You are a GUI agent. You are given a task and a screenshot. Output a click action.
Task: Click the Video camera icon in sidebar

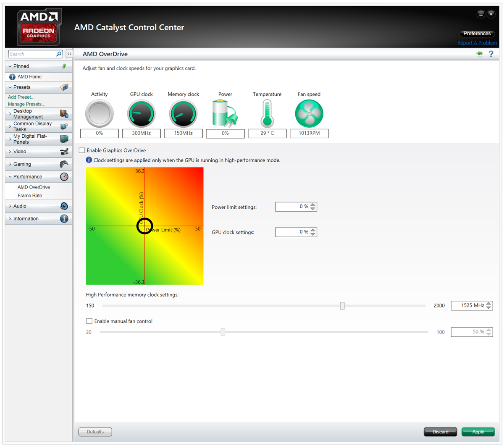click(65, 151)
